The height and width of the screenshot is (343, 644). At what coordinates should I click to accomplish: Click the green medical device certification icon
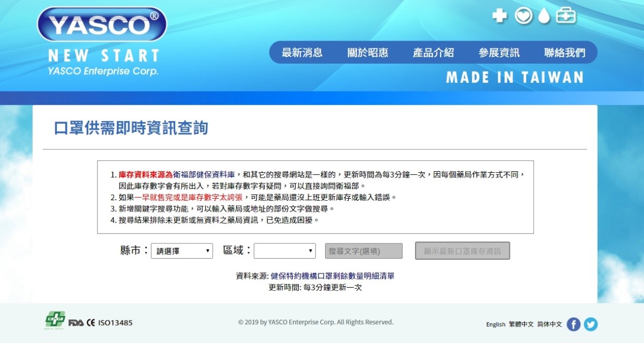point(55,320)
